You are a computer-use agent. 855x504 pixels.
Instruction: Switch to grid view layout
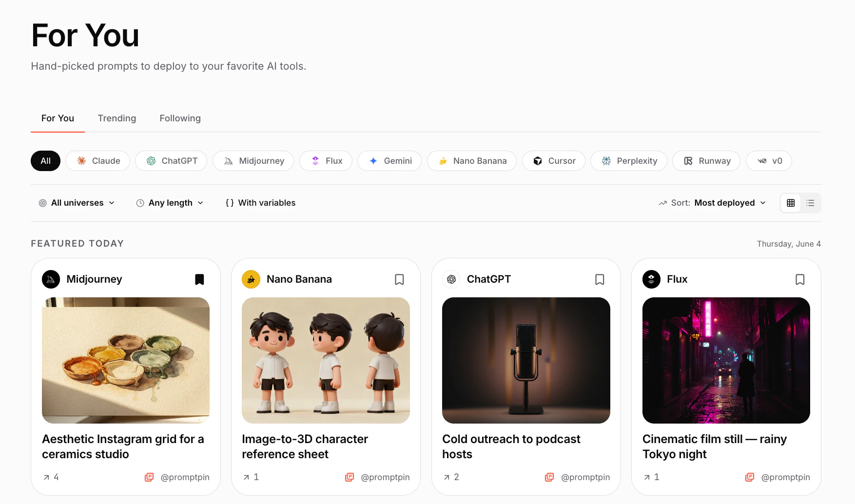(x=791, y=203)
